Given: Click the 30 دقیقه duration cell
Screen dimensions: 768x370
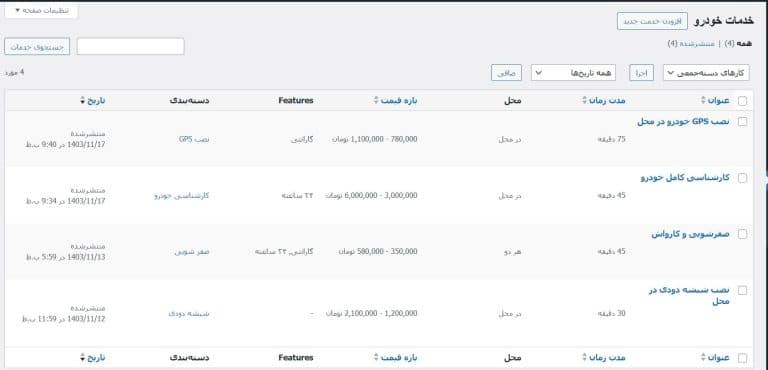Looking at the screenshot, I should 612,314.
